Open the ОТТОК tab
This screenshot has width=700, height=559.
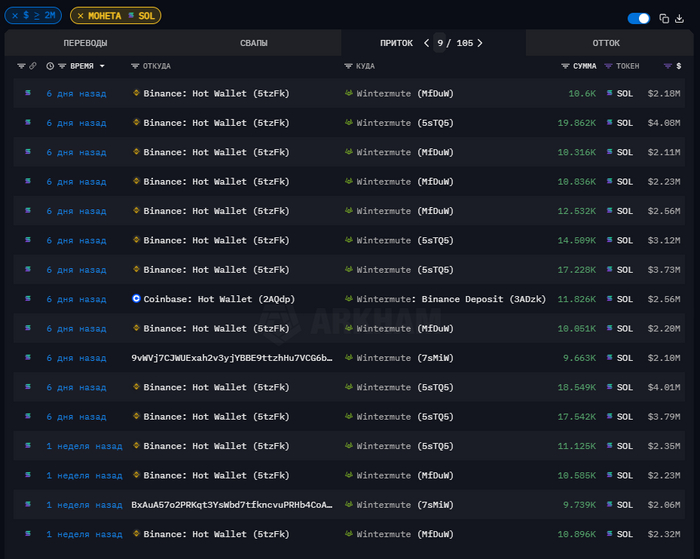606,43
